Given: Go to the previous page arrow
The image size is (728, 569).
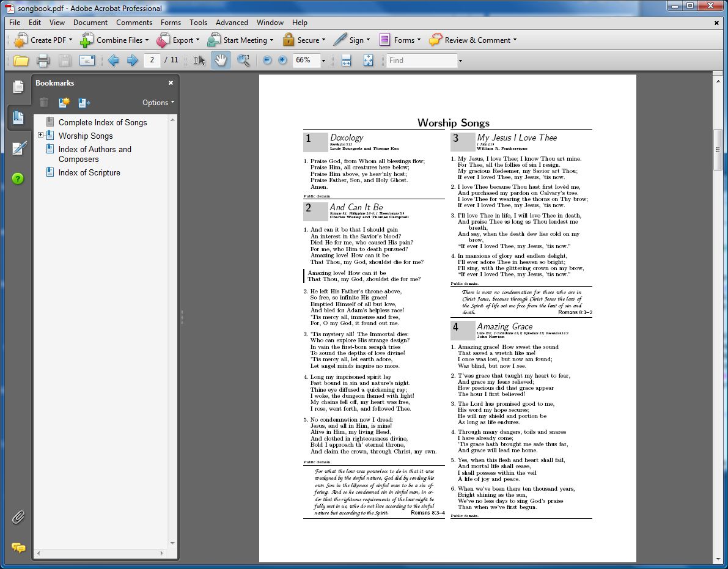Looking at the screenshot, I should coord(113,61).
